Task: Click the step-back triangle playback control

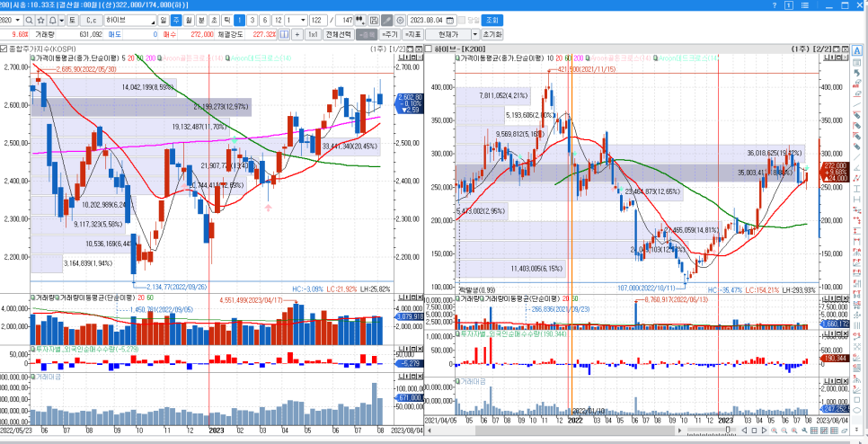Action: (745, 431)
